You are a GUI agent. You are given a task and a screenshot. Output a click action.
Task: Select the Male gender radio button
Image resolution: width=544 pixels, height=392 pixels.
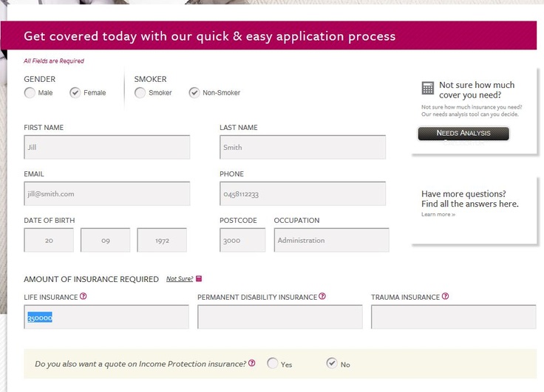[x=30, y=93]
